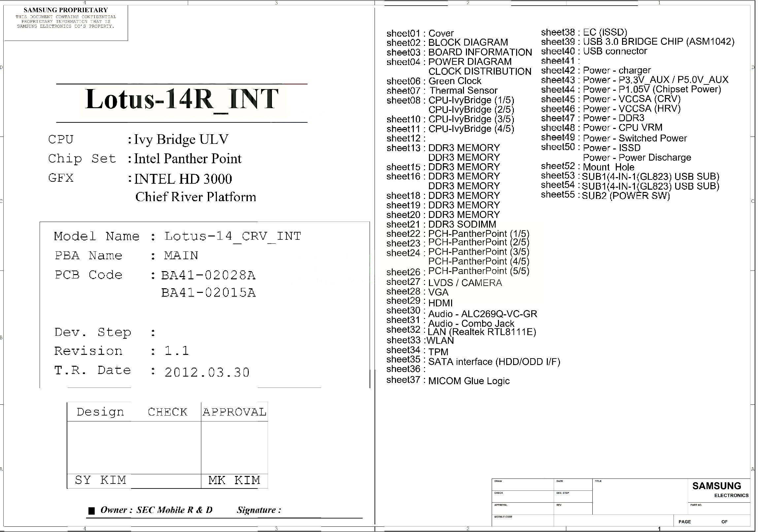The height and width of the screenshot is (532, 758).
Task: Click the 'Design' column header
Action: click(100, 412)
